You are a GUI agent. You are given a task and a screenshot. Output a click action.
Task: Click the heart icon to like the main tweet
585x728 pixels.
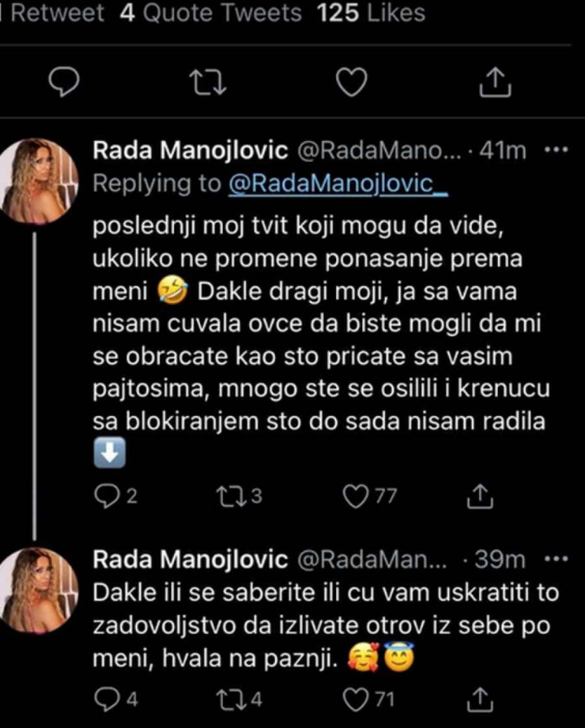click(x=351, y=82)
